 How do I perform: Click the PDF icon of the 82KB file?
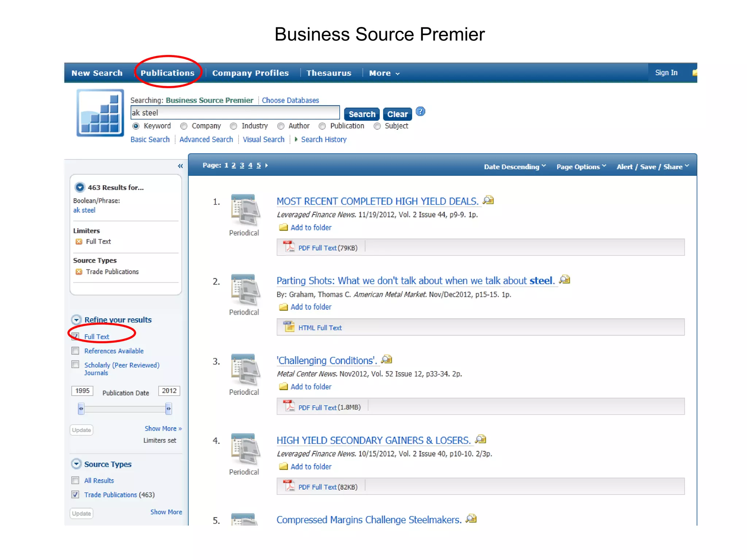pos(289,486)
